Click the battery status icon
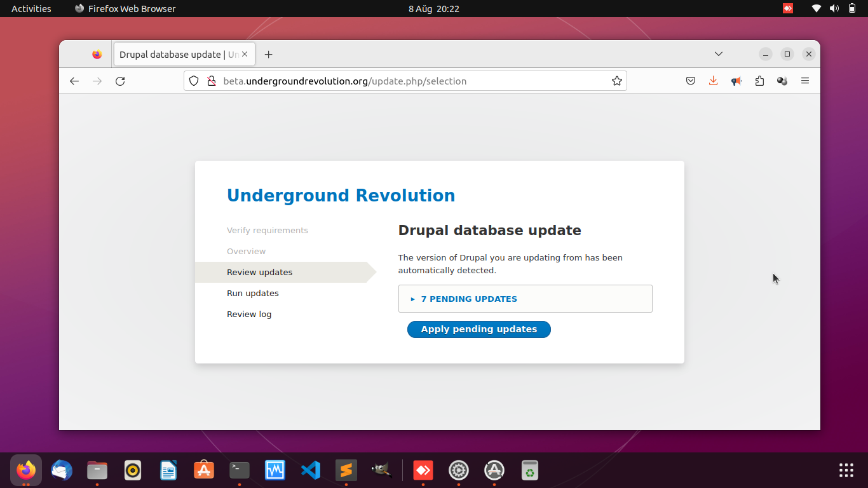This screenshot has width=868, height=488. tap(852, 9)
